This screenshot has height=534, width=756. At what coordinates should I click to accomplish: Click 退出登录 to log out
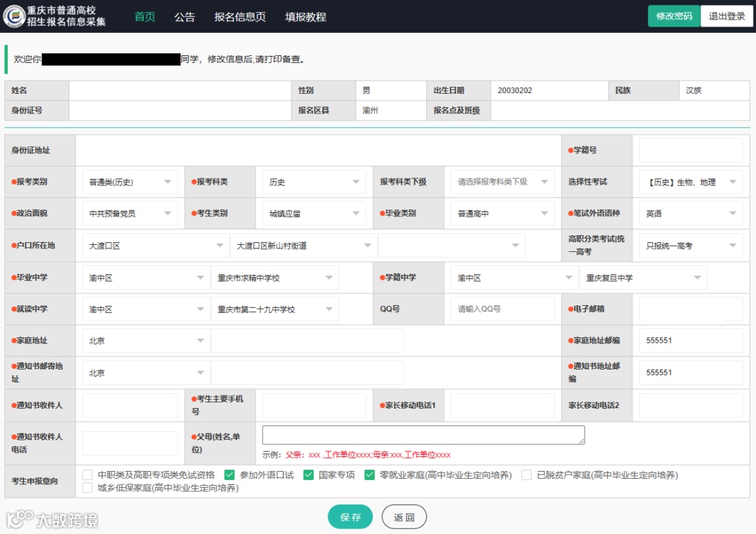coord(727,16)
